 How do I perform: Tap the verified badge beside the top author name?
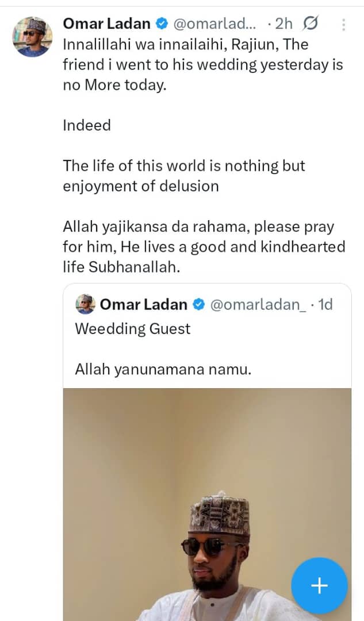[163, 24]
